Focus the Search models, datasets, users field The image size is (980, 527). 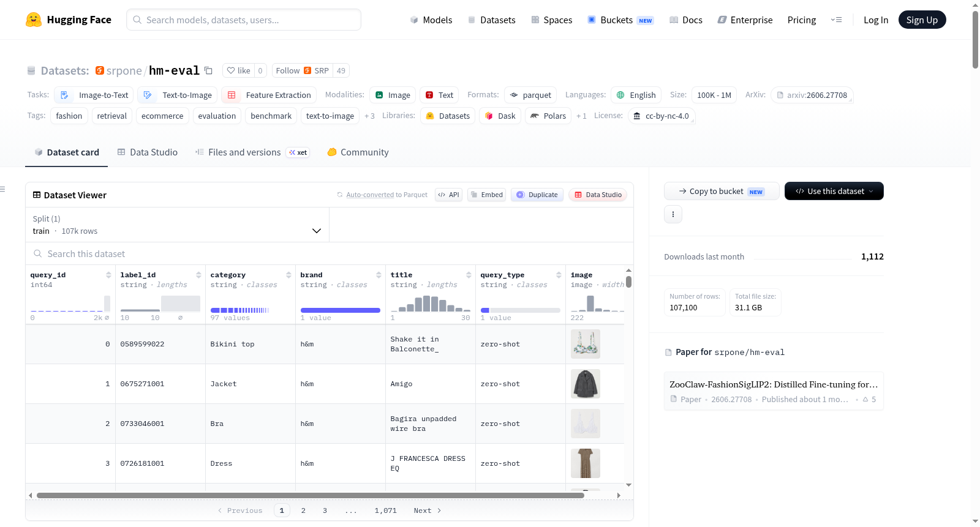[244, 20]
